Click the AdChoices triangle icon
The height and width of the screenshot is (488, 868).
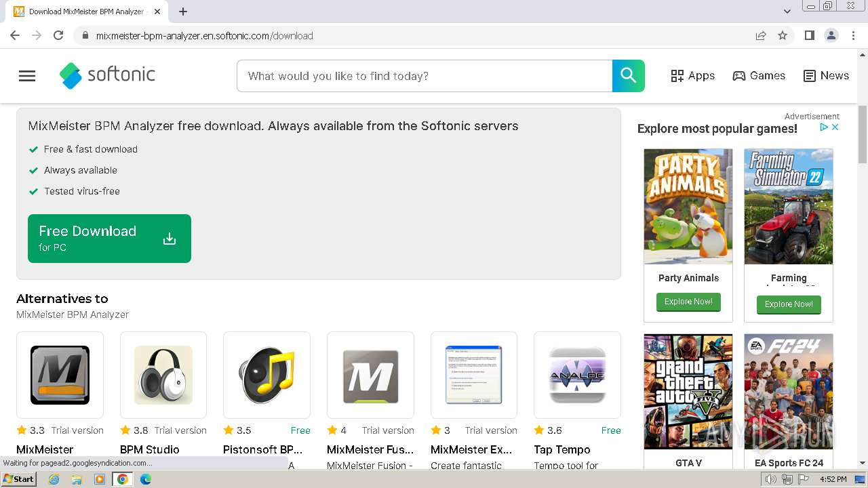point(824,127)
